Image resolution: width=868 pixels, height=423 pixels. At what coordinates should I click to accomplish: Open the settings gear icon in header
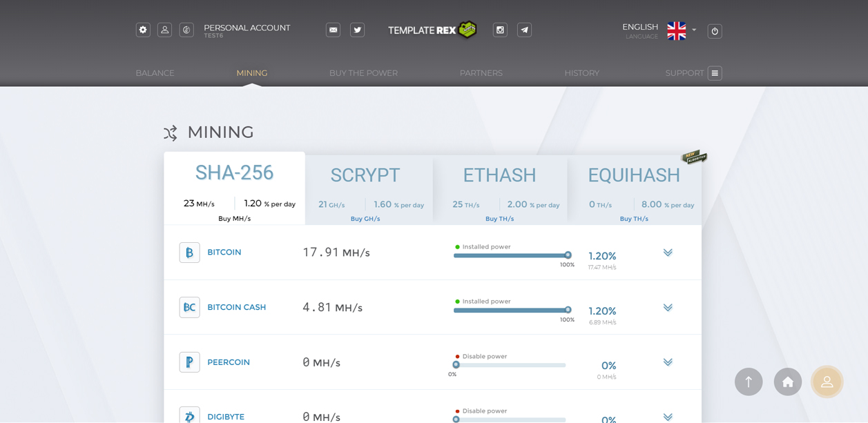pos(143,30)
